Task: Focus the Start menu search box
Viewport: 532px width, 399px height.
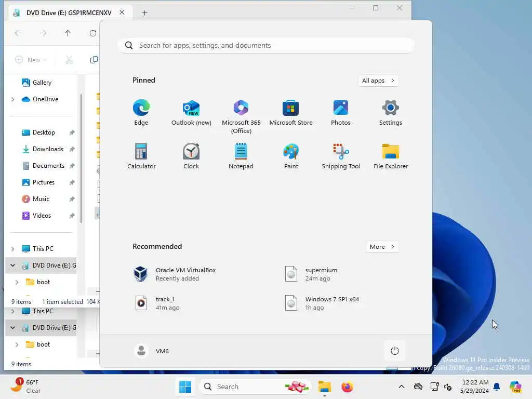Action: click(266, 46)
